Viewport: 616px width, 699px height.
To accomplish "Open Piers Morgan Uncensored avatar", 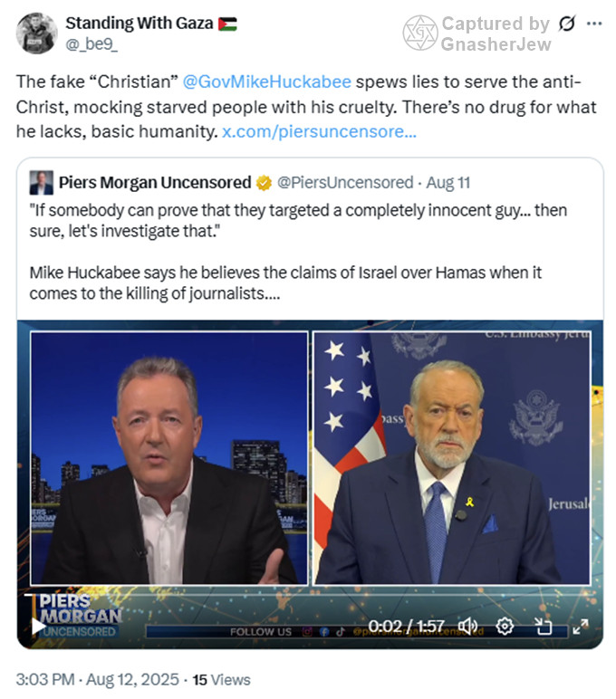I will [42, 183].
